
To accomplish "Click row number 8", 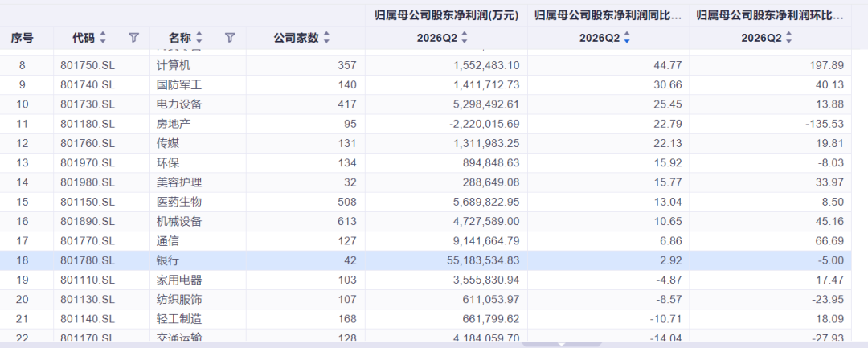I will pos(23,65).
